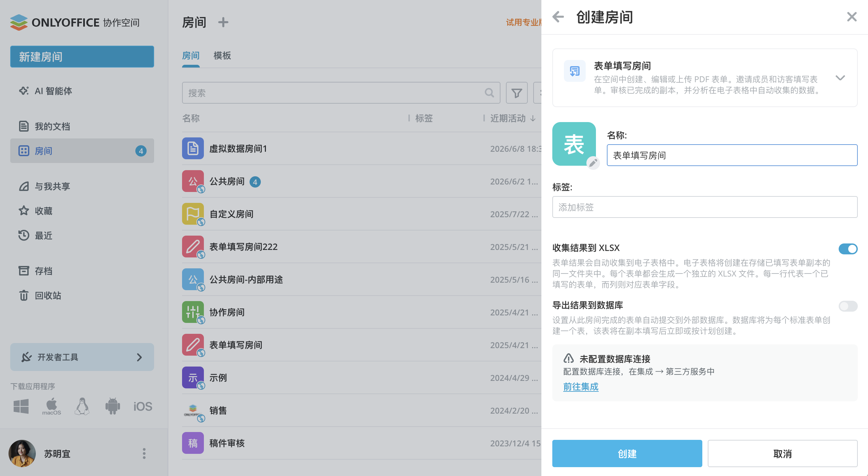Enable 导出结果到数据库 toggle
Viewport: 868px width, 476px height.
[x=848, y=306]
